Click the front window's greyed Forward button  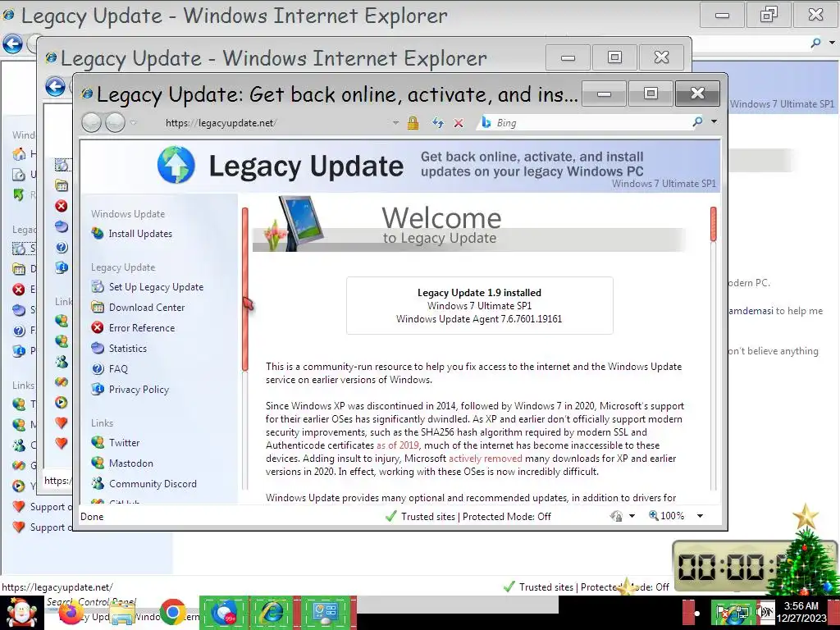pos(115,123)
